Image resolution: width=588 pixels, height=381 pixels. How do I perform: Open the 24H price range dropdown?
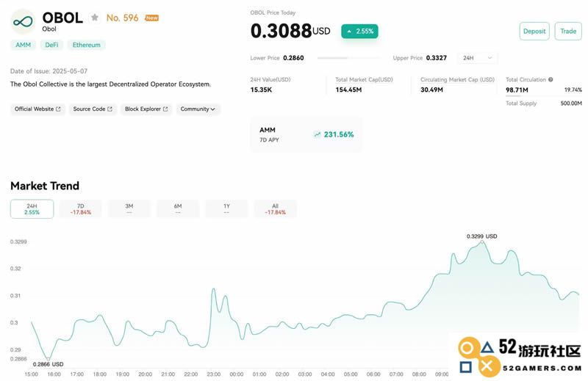477,58
